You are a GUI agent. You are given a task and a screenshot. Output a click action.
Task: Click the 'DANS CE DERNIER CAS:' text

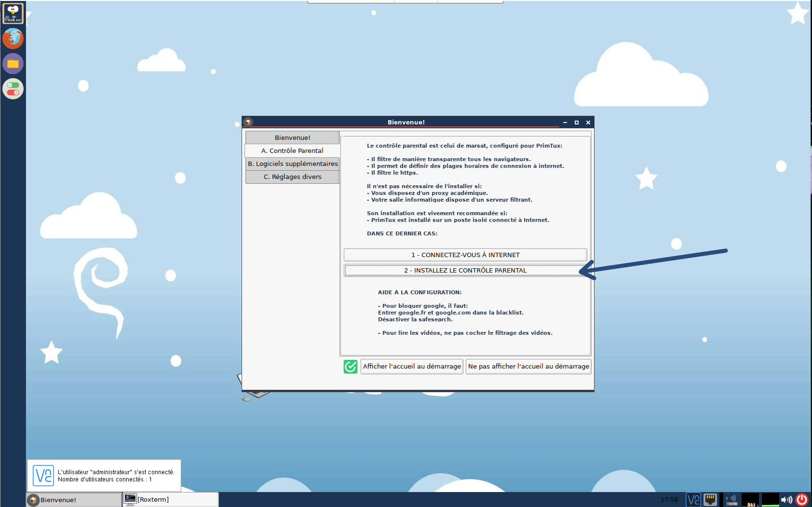(x=402, y=233)
